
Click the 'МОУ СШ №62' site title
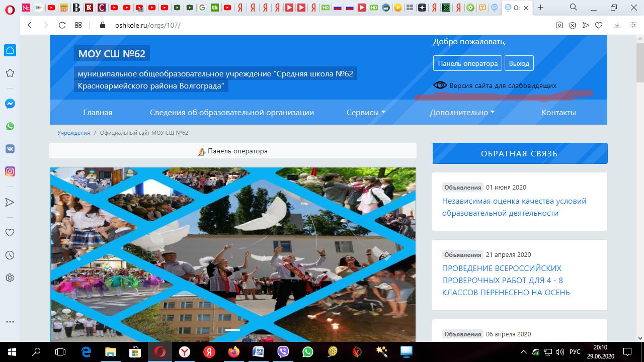(112, 54)
